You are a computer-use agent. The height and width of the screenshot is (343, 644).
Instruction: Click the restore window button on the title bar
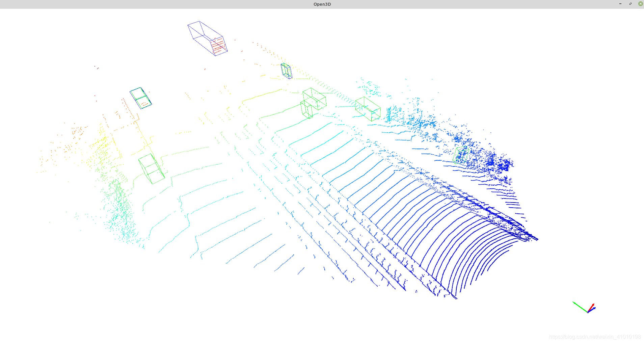coord(630,4)
